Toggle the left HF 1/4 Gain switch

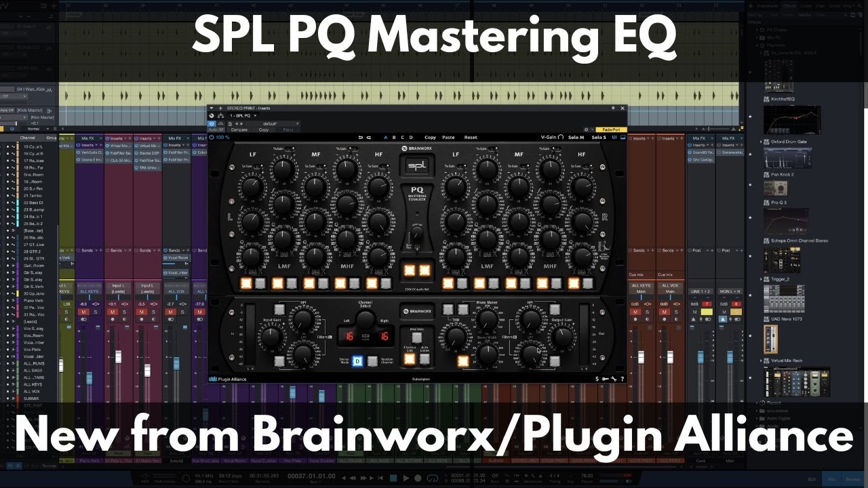point(384,166)
